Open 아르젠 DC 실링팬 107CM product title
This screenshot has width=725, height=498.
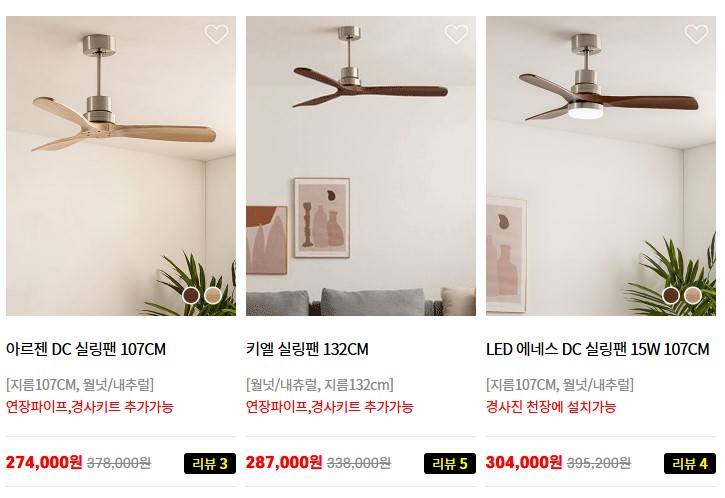[x=86, y=349]
